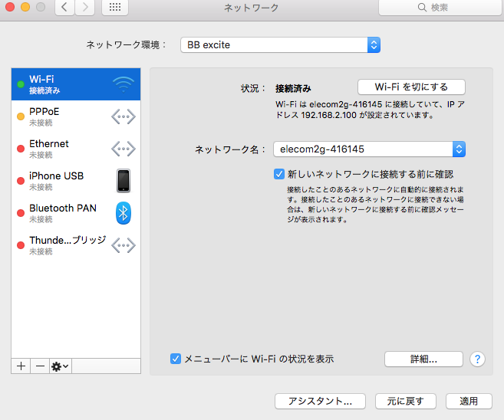Toggle 新しいネットワークに接続する前に確認 checkbox
Image resolution: width=504 pixels, height=420 pixels.
(x=279, y=174)
